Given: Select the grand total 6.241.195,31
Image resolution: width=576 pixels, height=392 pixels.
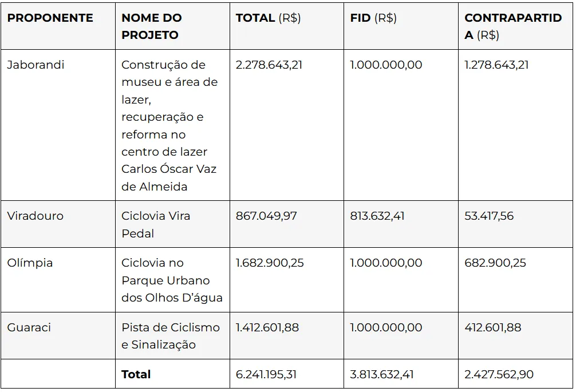Looking at the screenshot, I should click(266, 374).
